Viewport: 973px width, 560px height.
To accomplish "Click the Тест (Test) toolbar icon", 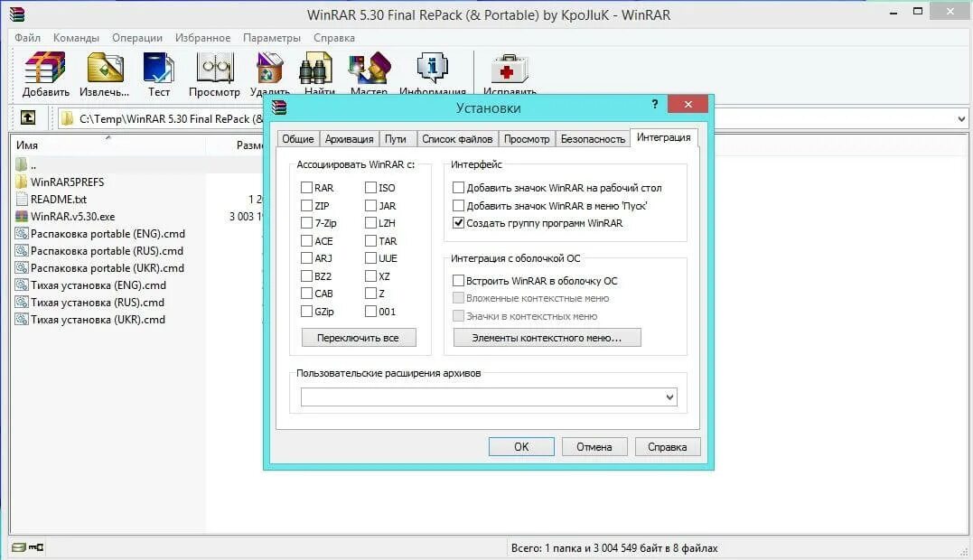I will (158, 68).
